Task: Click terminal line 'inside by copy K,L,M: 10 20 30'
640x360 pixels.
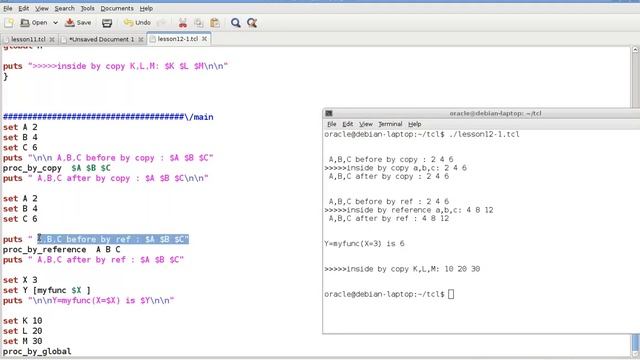Action: coord(402,269)
